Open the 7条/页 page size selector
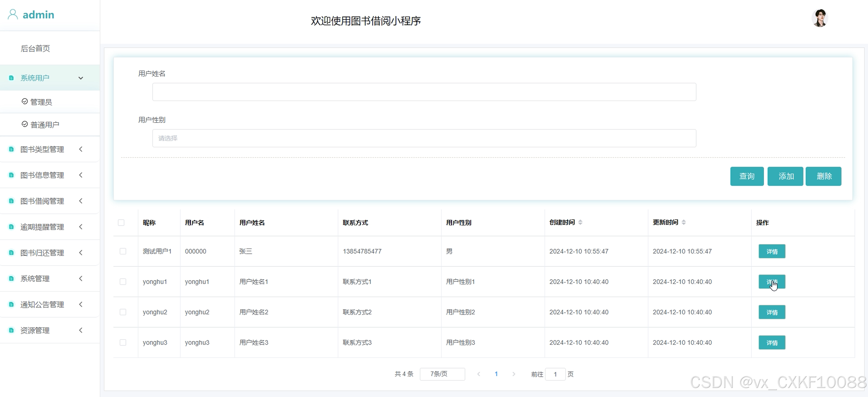Image resolution: width=868 pixels, height=397 pixels. (442, 374)
